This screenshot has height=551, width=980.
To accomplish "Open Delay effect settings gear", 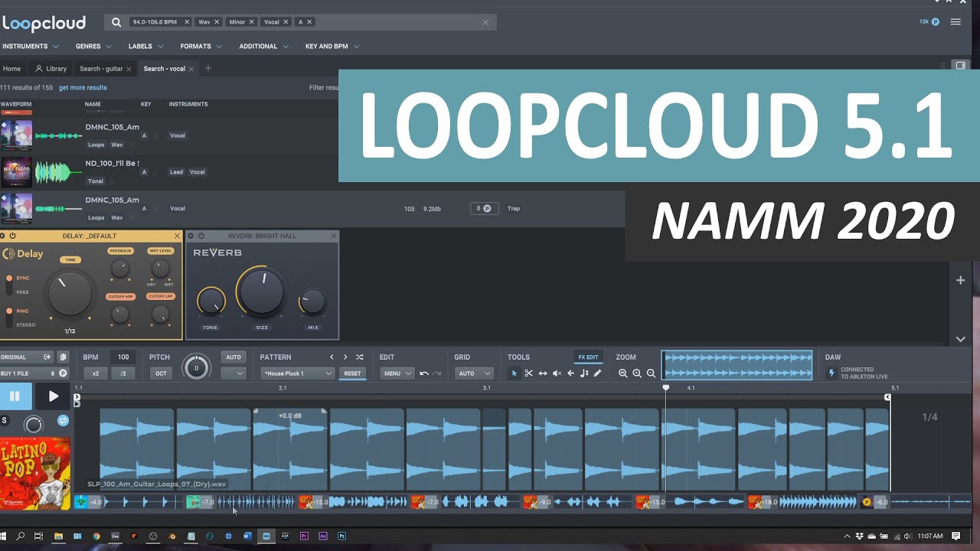I will click(3, 236).
